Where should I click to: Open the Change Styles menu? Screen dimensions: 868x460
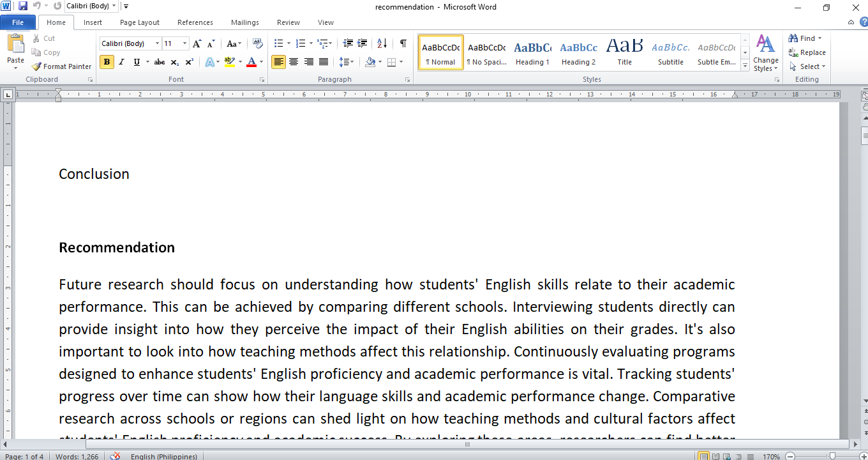tap(765, 53)
